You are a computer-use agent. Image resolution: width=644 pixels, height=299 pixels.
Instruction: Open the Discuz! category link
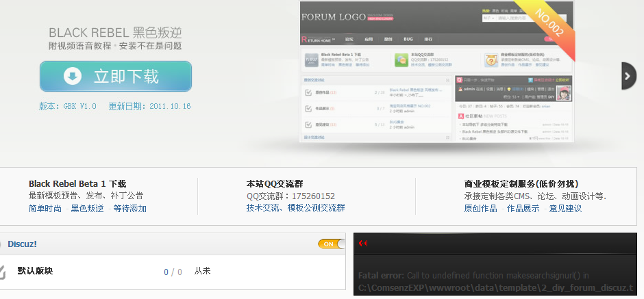22,244
